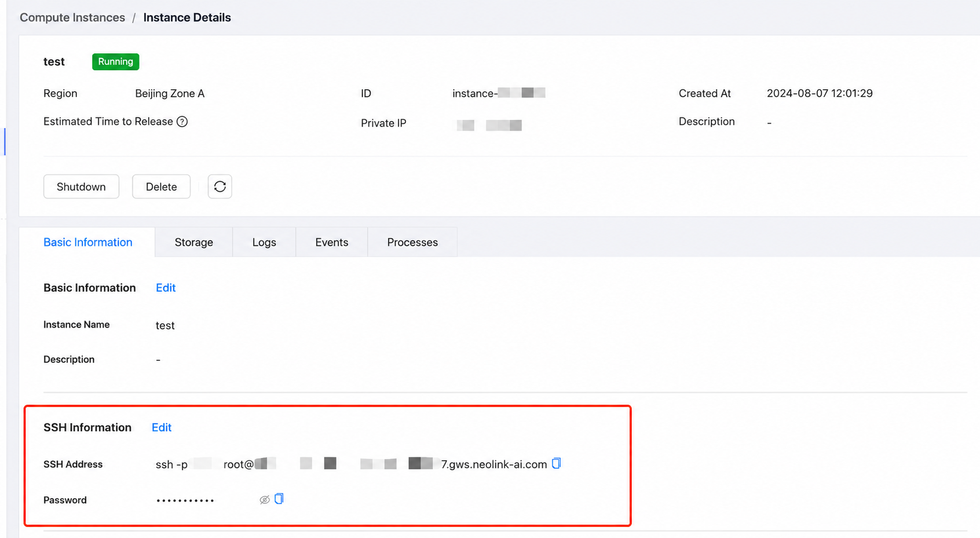
Task: Edit the SSH Information section
Action: (x=162, y=427)
